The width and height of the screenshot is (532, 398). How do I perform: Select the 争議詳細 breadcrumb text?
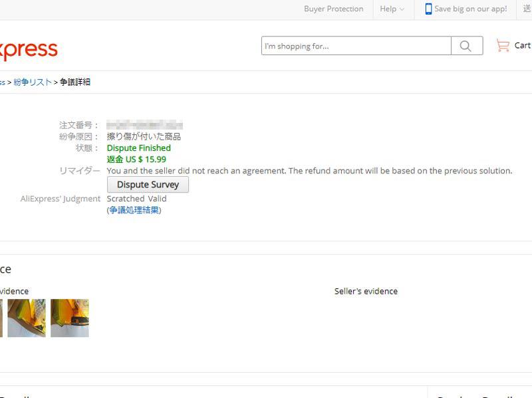tap(75, 82)
